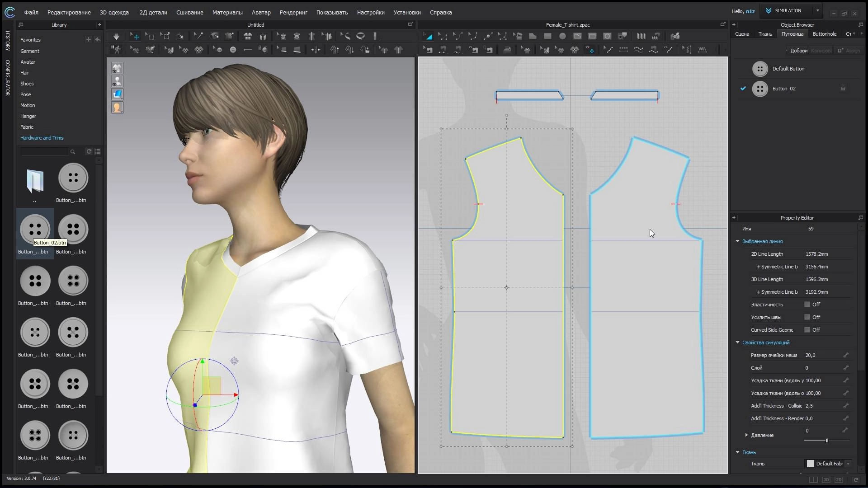Open the SIMULATION mode dropdown
The width and height of the screenshot is (868, 488).
817,10
